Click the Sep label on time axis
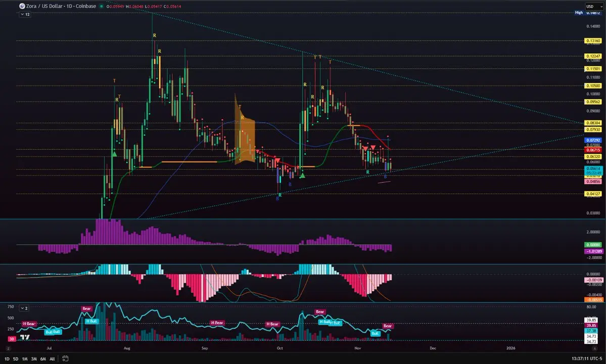 [x=205, y=348]
